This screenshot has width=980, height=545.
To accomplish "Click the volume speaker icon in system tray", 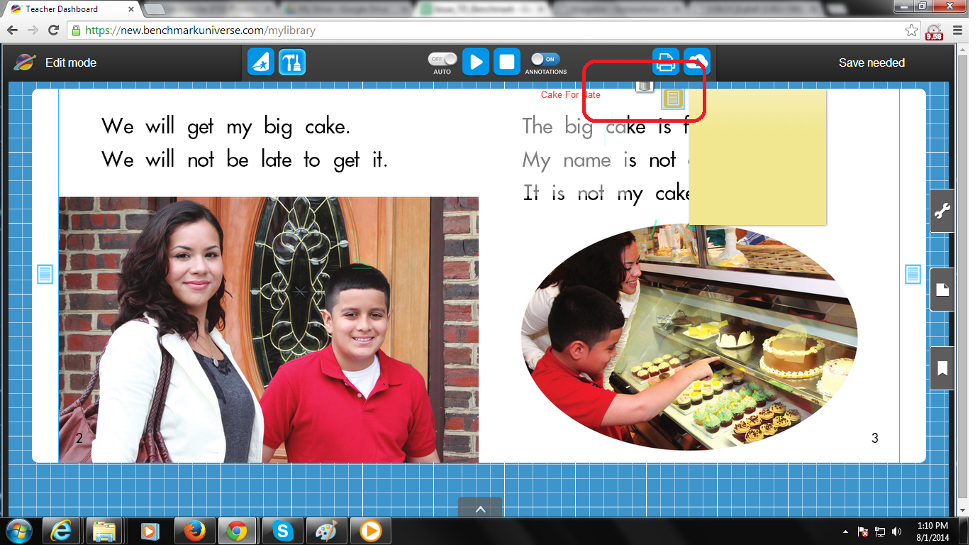I will coord(897,532).
